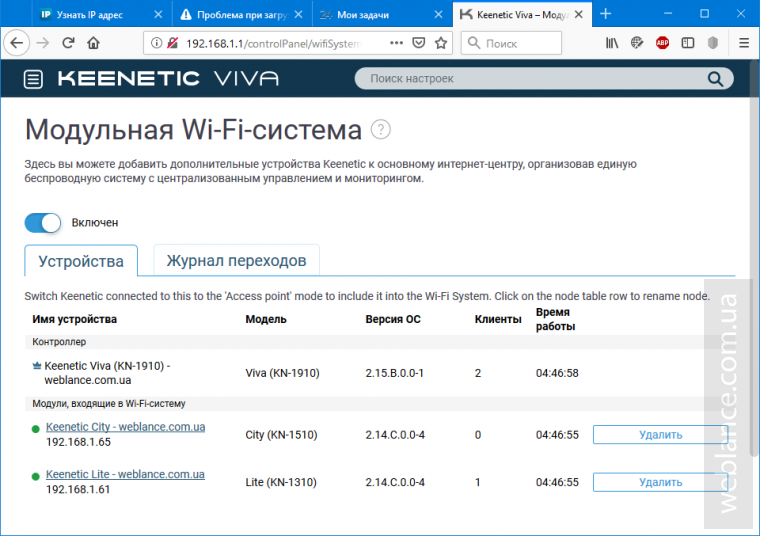Reload the page with refresh icon
The height and width of the screenshot is (536, 760).
click(x=68, y=43)
